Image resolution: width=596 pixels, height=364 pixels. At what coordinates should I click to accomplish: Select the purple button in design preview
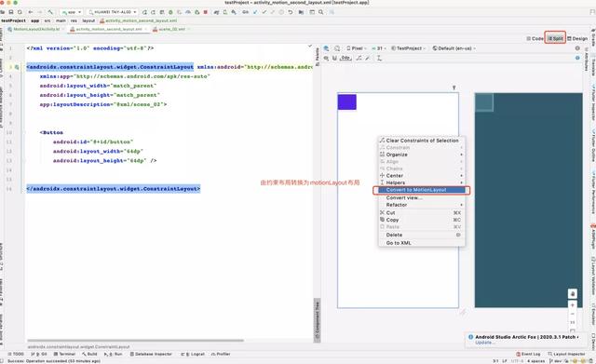(347, 102)
